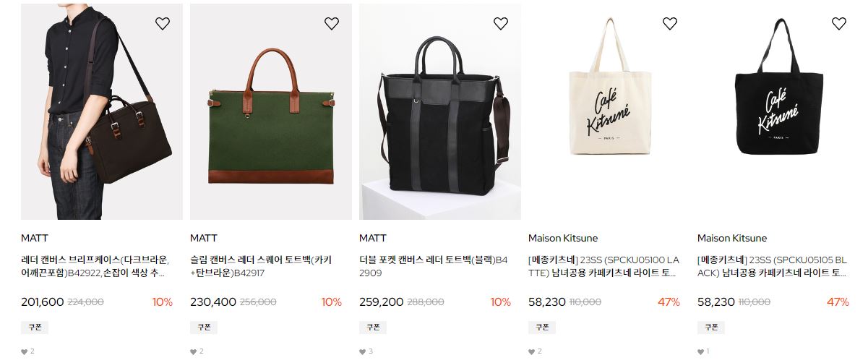The width and height of the screenshot is (868, 363).
Task: Open the black Café Kitsuné tote image
Action: click(778, 111)
